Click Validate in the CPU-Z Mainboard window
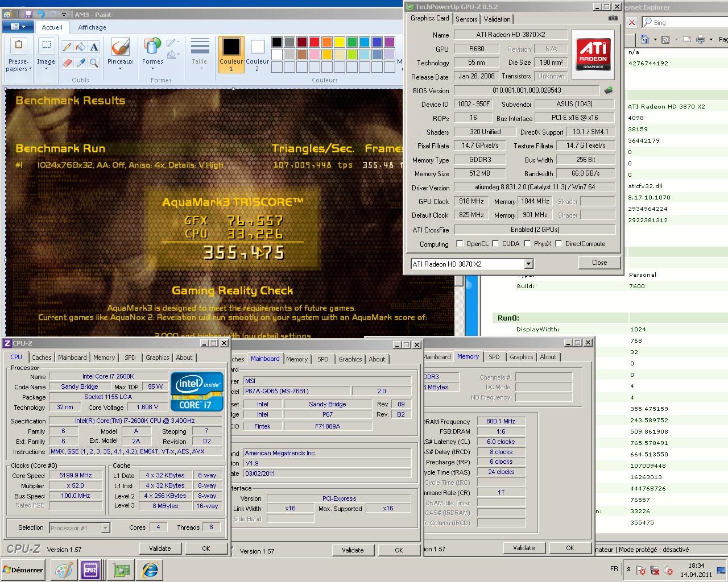The image size is (728, 582). [353, 550]
